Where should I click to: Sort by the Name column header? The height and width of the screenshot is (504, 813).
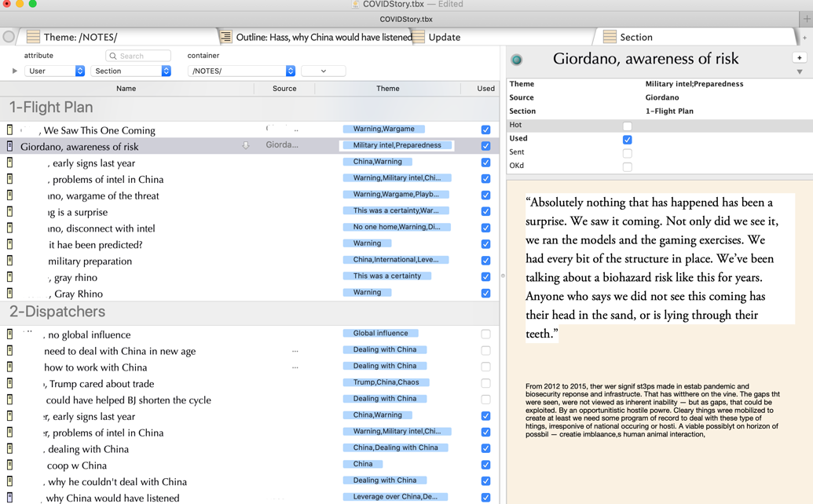126,89
